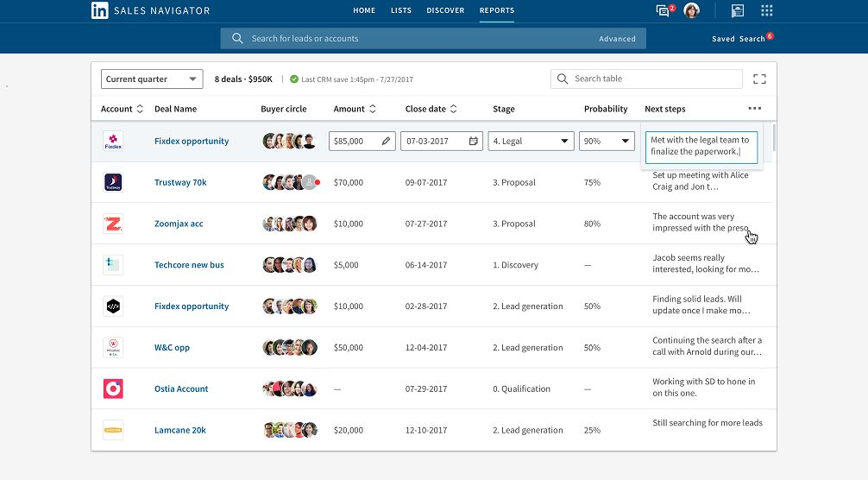868x480 pixels.
Task: Click the LinkedIn logo icon
Action: coord(99,10)
